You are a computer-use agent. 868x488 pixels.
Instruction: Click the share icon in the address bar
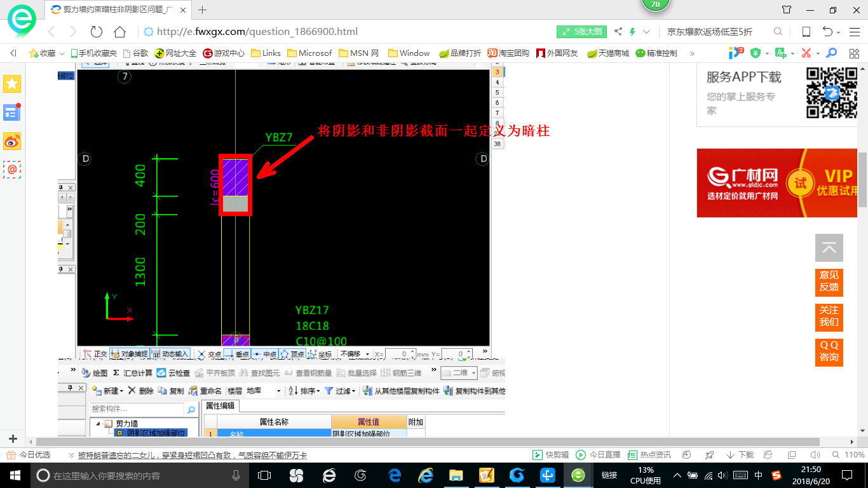618,32
